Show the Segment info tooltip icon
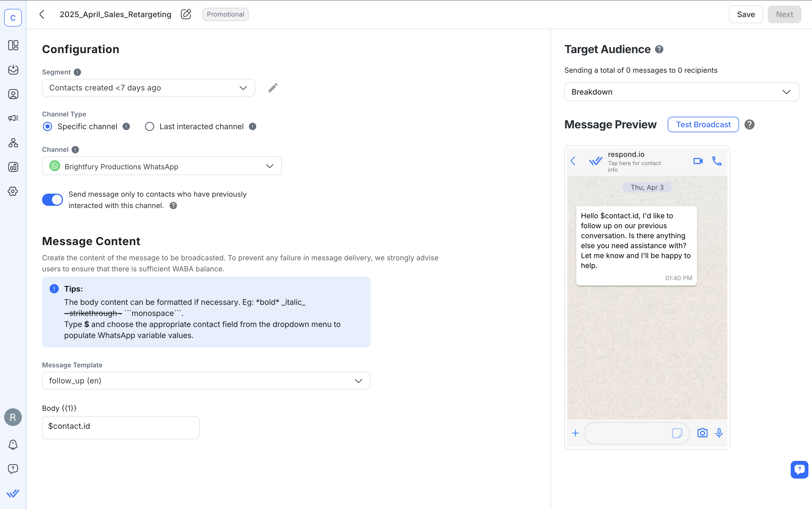This screenshot has height=509, width=812. click(x=77, y=72)
